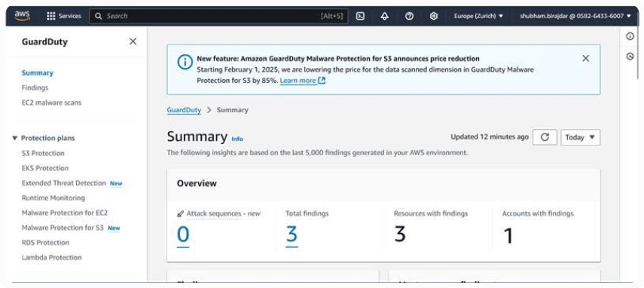Open Lambda Protection
The width and height of the screenshot is (644, 288).
(52, 257)
